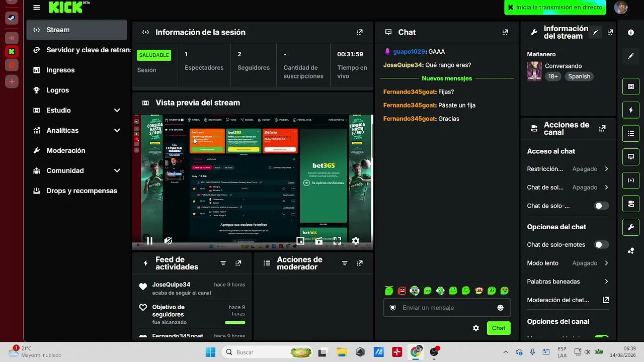The width and height of the screenshot is (644, 362).
Task: Pop out the Acciones de moderador panel
Action: (x=360, y=263)
